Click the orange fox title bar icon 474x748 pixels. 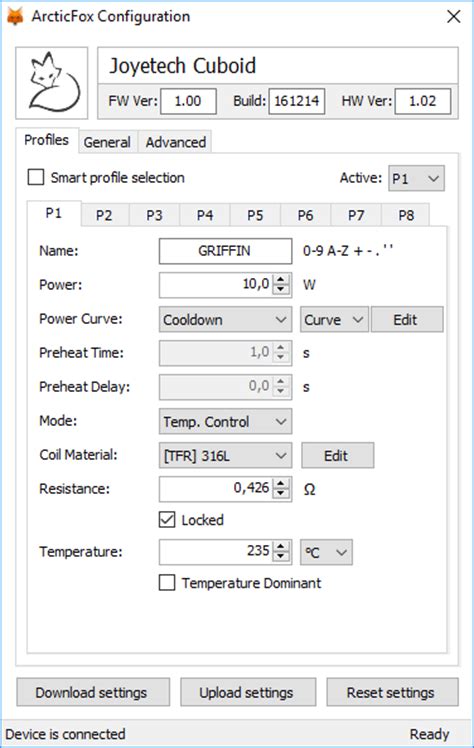[16, 17]
